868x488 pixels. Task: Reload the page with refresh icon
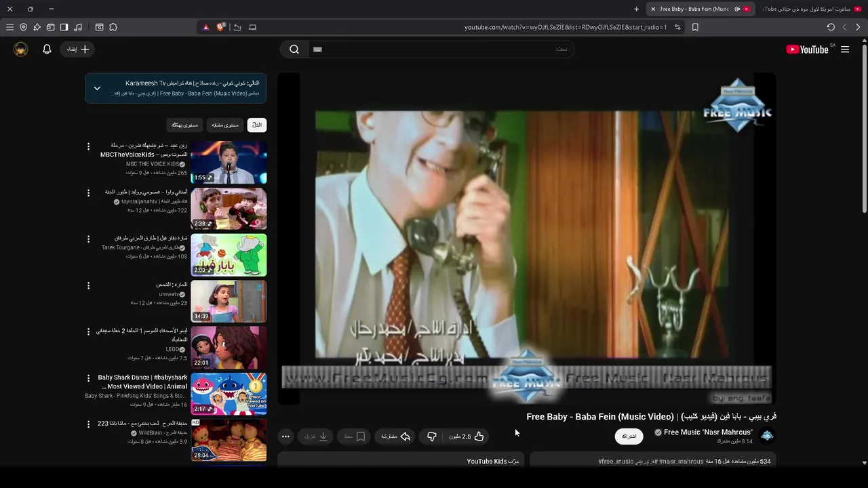point(831,27)
